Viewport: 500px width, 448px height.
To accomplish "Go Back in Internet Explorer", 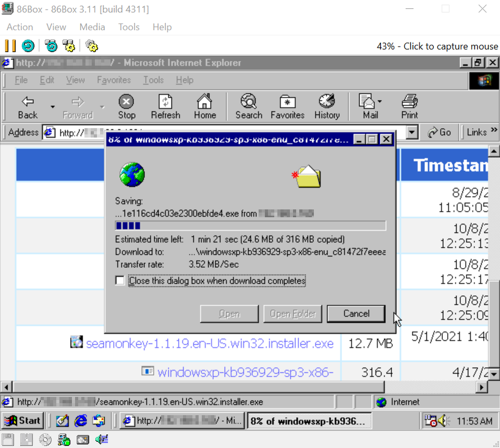I will (27, 107).
